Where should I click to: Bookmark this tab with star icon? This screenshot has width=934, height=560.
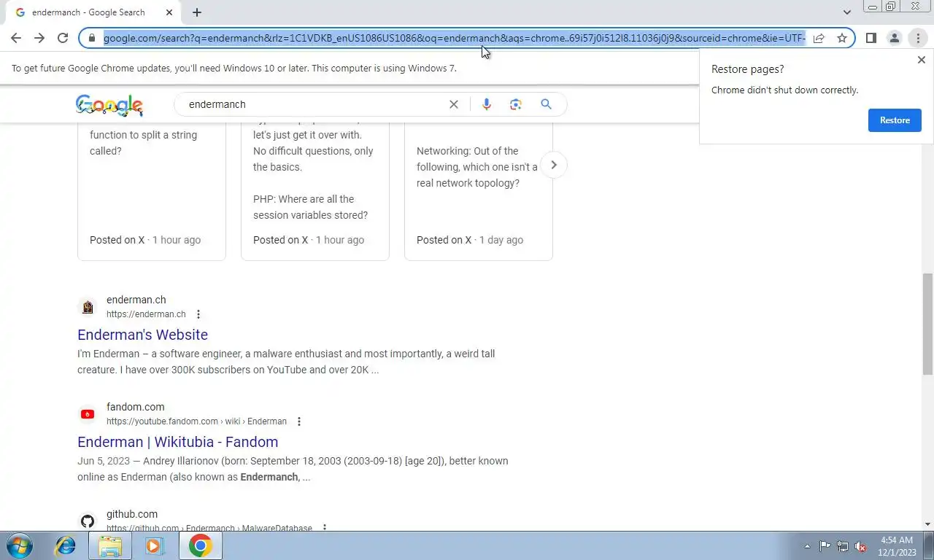point(842,38)
